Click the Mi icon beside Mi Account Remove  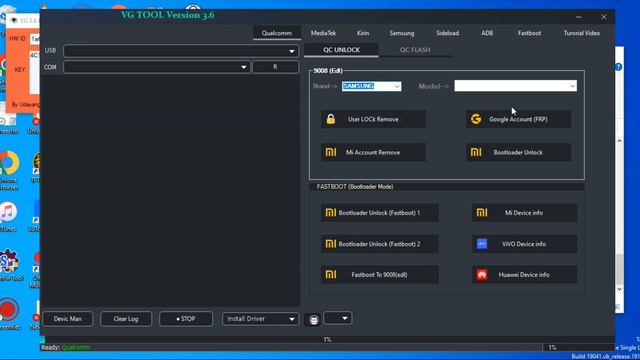pos(331,152)
